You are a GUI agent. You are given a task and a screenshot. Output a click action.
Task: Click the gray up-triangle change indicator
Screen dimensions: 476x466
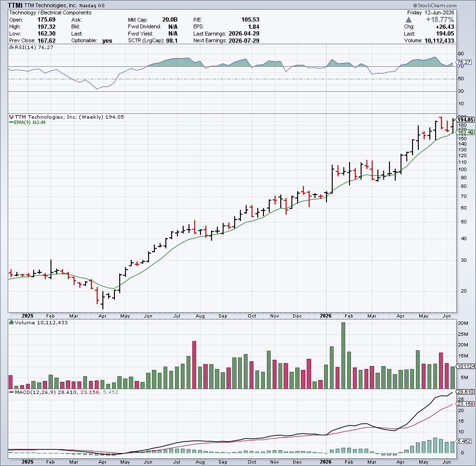409,20
